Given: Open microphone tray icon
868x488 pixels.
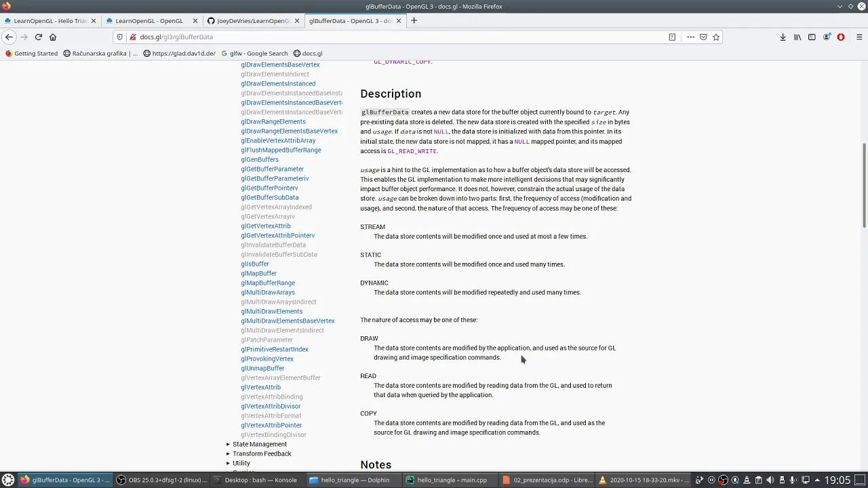Looking at the screenshot, I should pyautogui.click(x=793, y=480).
